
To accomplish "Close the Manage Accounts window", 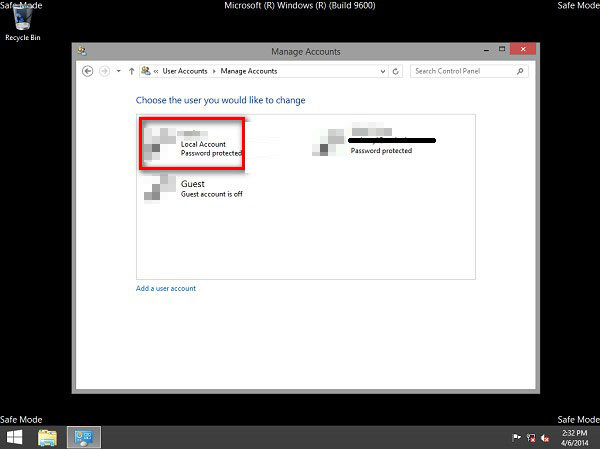I will click(x=523, y=49).
